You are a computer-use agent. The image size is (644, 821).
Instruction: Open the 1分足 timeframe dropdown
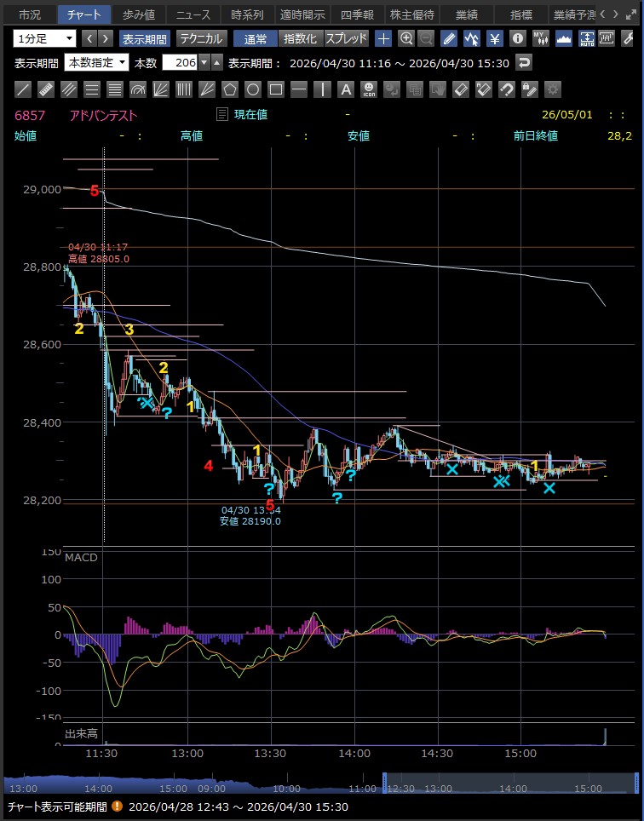(x=44, y=38)
